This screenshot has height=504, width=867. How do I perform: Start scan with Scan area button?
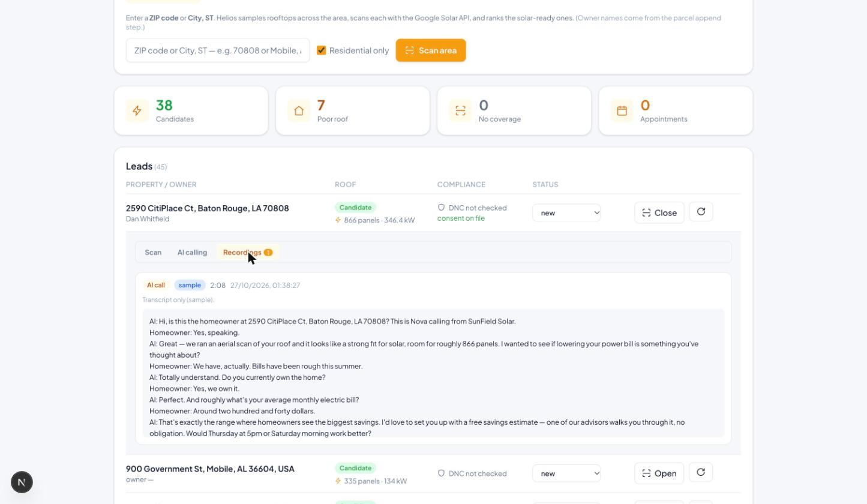click(x=431, y=50)
